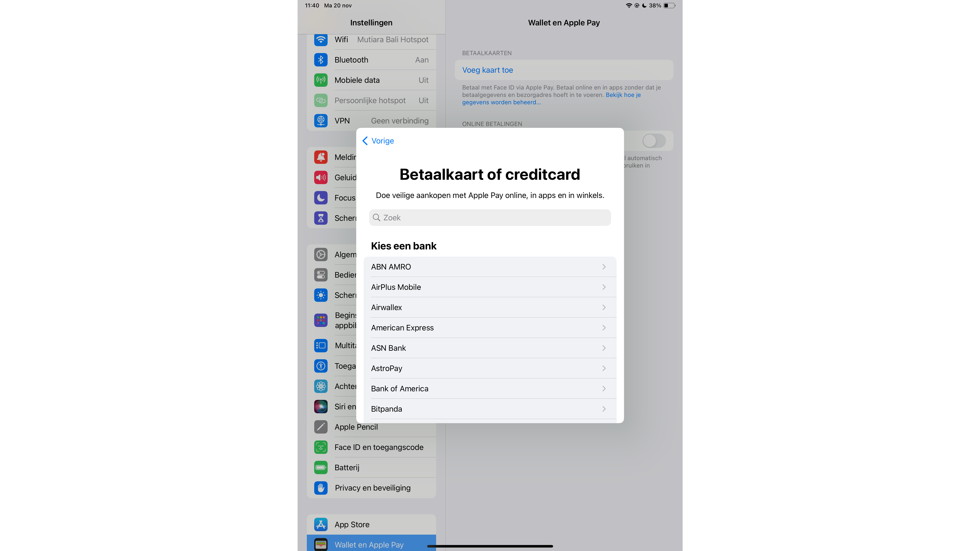The width and height of the screenshot is (980, 551).
Task: Go back with the Vorige button
Action: [x=378, y=141]
